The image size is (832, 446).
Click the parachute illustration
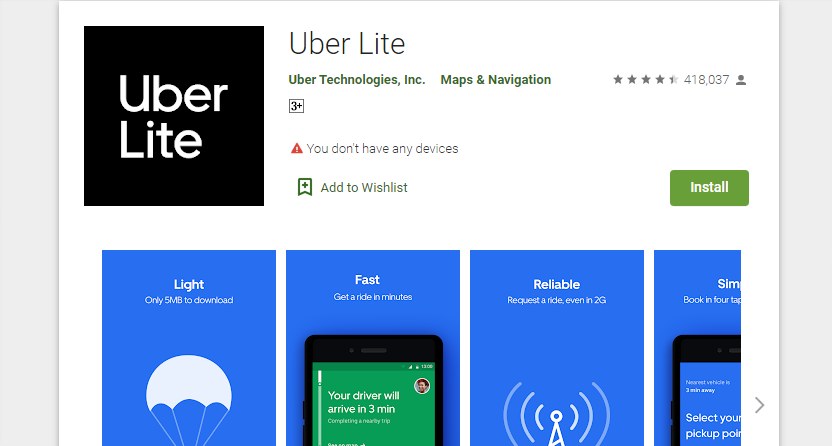coord(189,400)
